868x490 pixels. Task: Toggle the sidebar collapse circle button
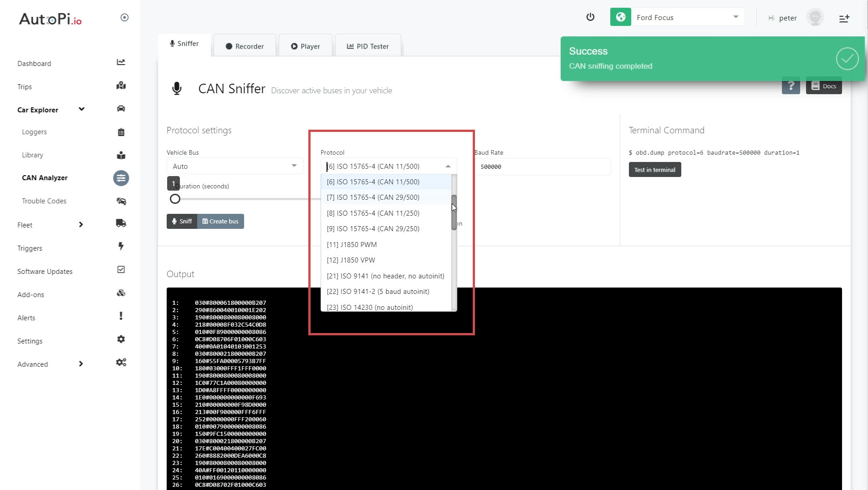click(124, 18)
